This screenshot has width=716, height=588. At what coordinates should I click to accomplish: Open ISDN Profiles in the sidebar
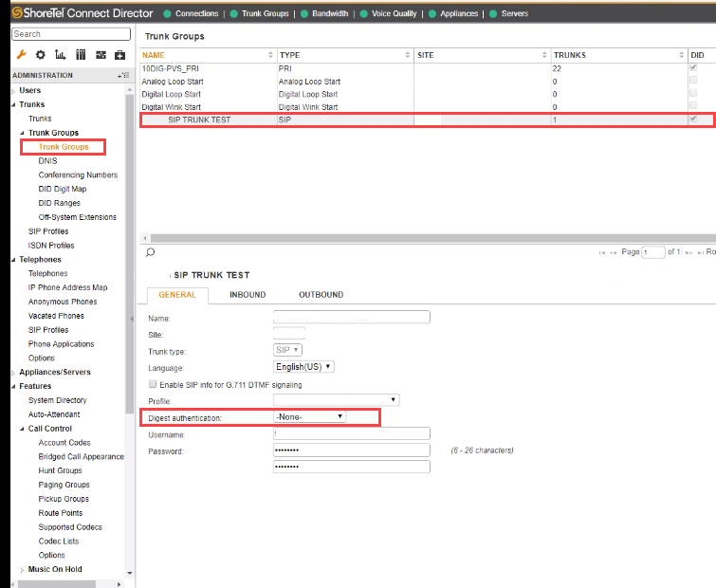51,246
